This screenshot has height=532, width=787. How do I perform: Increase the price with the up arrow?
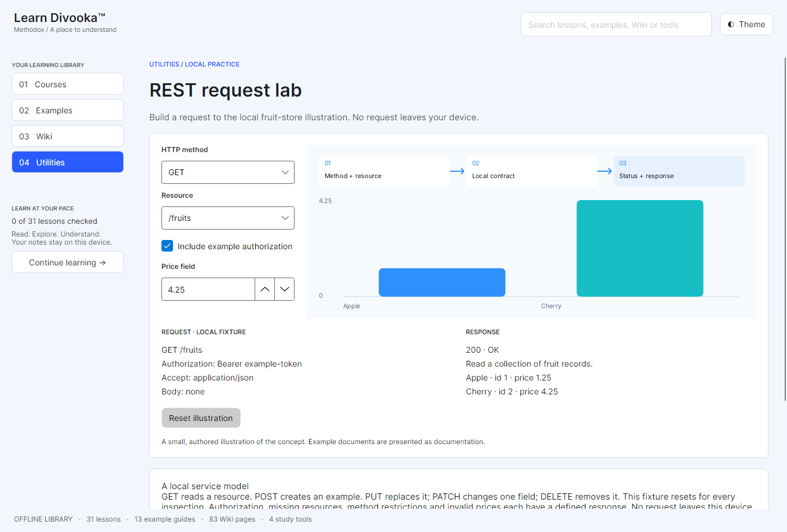click(264, 289)
